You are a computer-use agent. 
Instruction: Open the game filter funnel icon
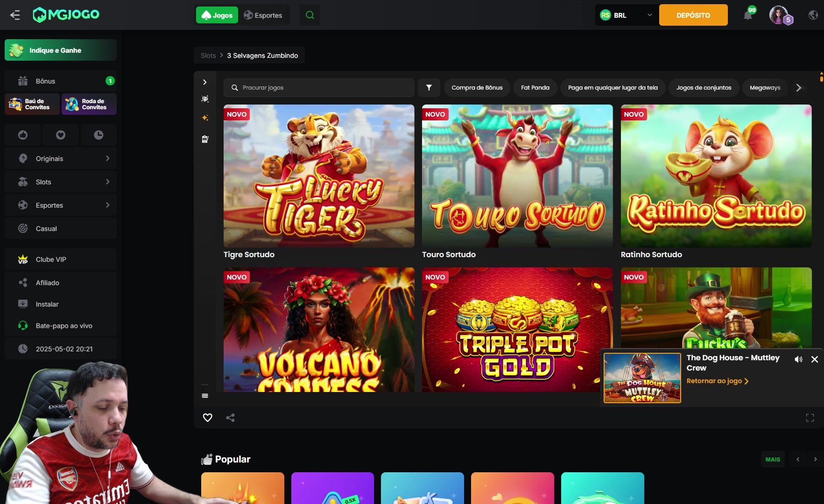point(429,87)
